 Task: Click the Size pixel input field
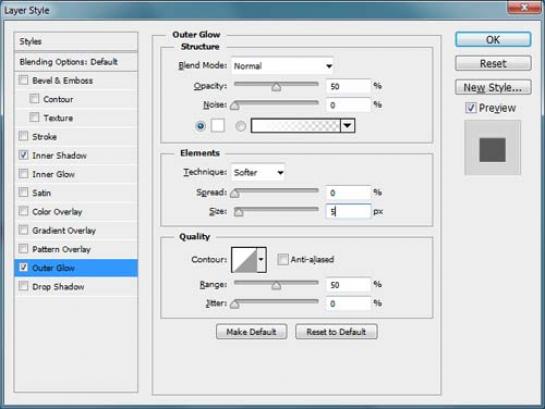(x=349, y=211)
